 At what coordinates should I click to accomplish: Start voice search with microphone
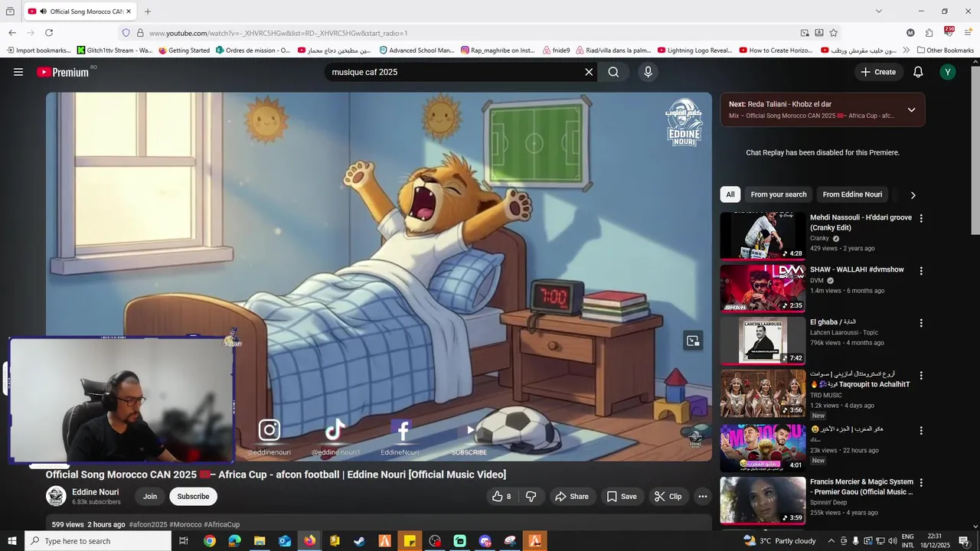point(648,72)
